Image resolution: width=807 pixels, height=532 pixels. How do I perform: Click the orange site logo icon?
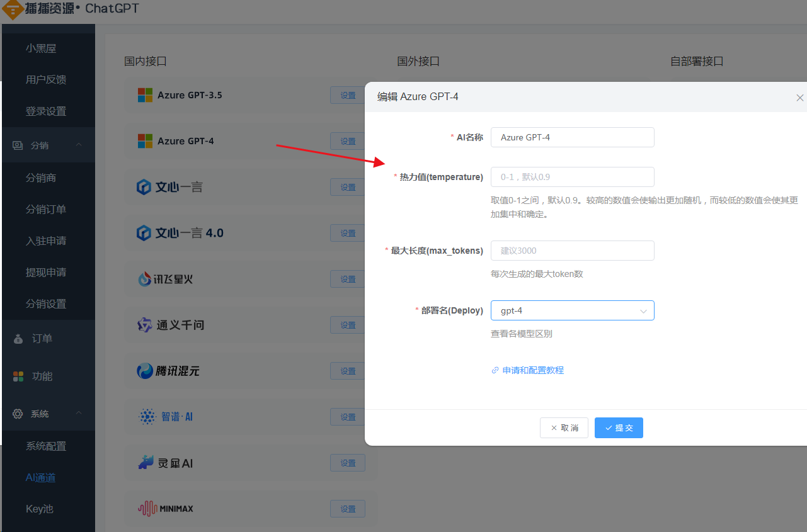click(x=13, y=8)
